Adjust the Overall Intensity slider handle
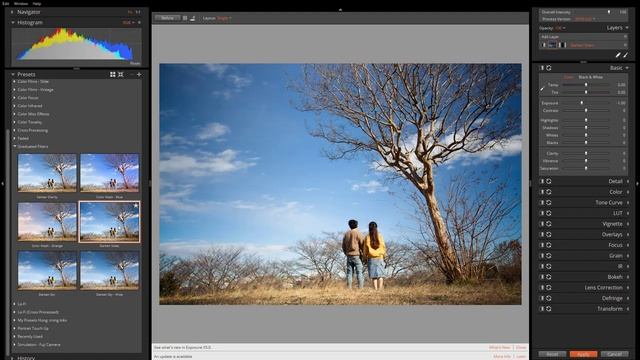This screenshot has width=640, height=360. pos(609,12)
